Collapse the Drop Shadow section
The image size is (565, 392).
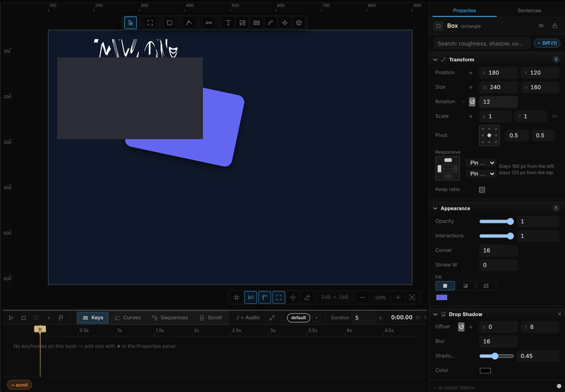click(x=435, y=314)
